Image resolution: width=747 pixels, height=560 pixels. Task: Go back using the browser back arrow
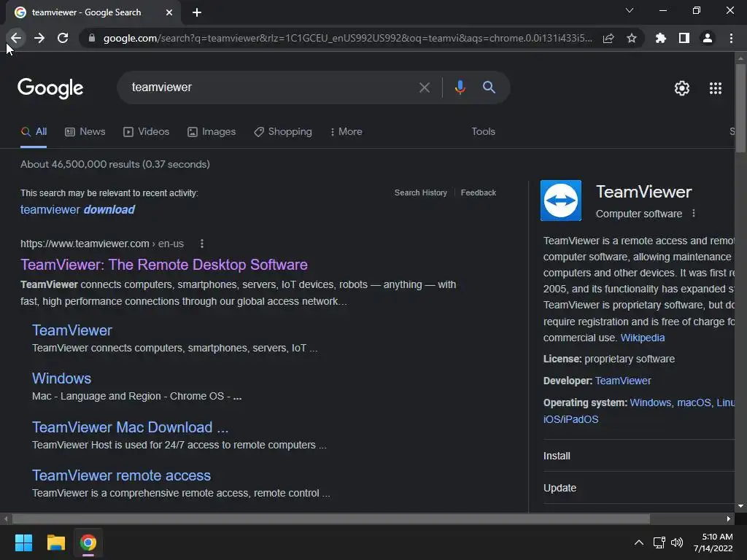coord(16,38)
